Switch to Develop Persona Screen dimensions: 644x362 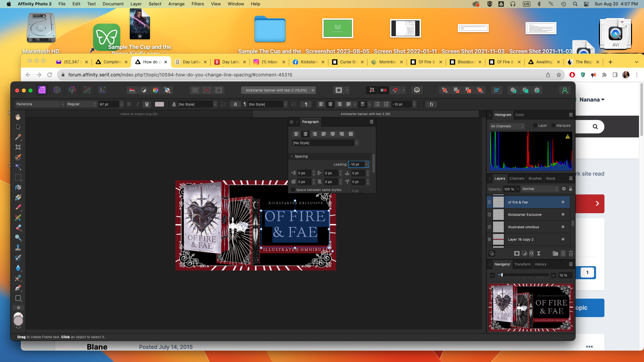pyautogui.click(x=72, y=90)
